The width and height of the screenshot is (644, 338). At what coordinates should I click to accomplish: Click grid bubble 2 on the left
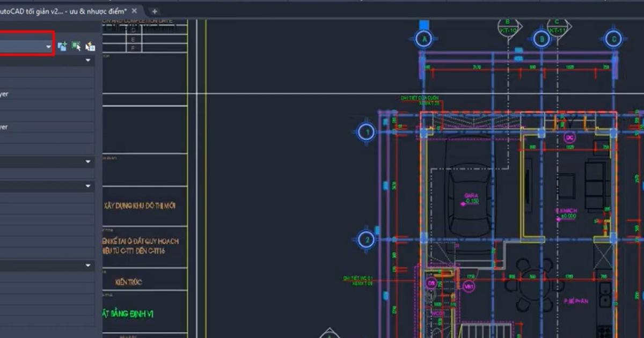[x=365, y=240]
